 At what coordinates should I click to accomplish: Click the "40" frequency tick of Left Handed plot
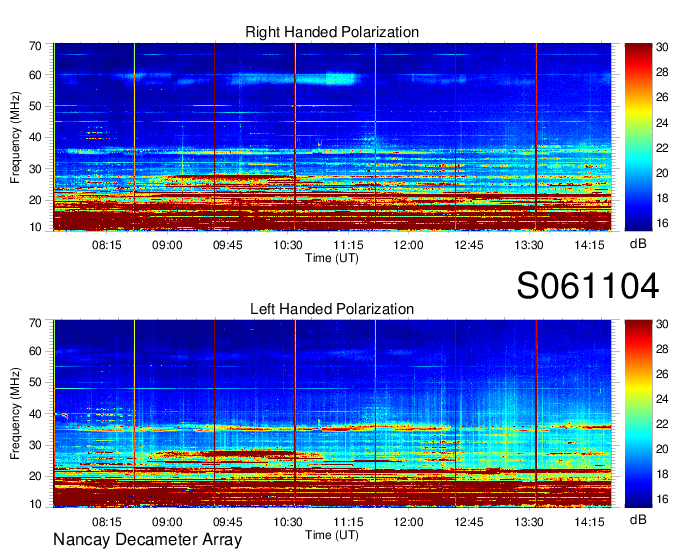tap(35, 414)
